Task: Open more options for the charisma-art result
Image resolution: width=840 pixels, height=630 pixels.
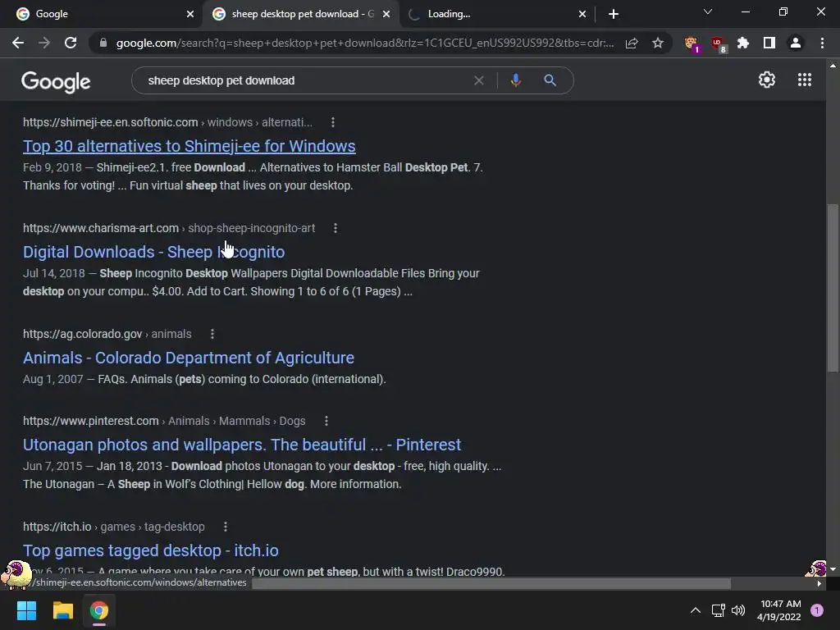Action: click(336, 228)
